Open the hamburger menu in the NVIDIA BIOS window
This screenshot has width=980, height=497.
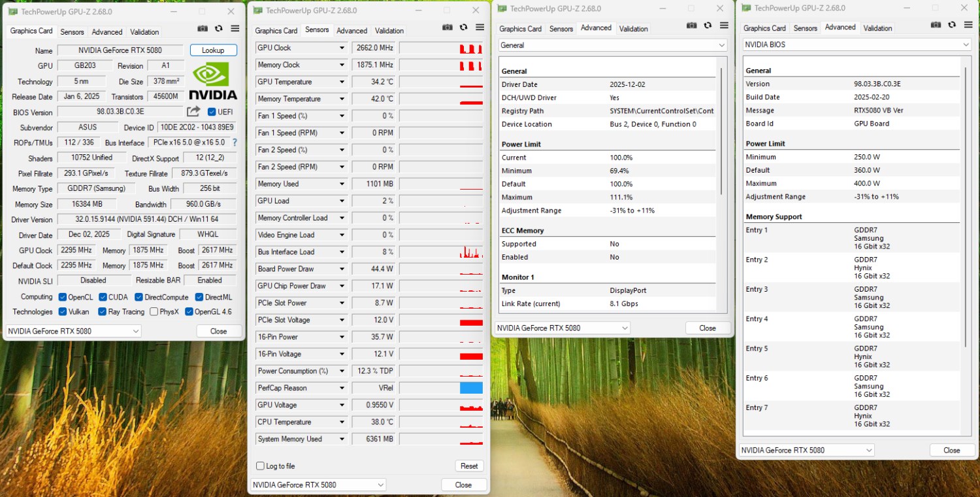pyautogui.click(x=969, y=25)
